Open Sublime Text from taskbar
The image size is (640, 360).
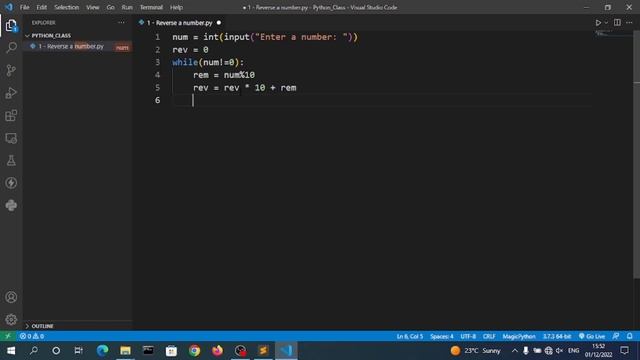click(x=263, y=351)
